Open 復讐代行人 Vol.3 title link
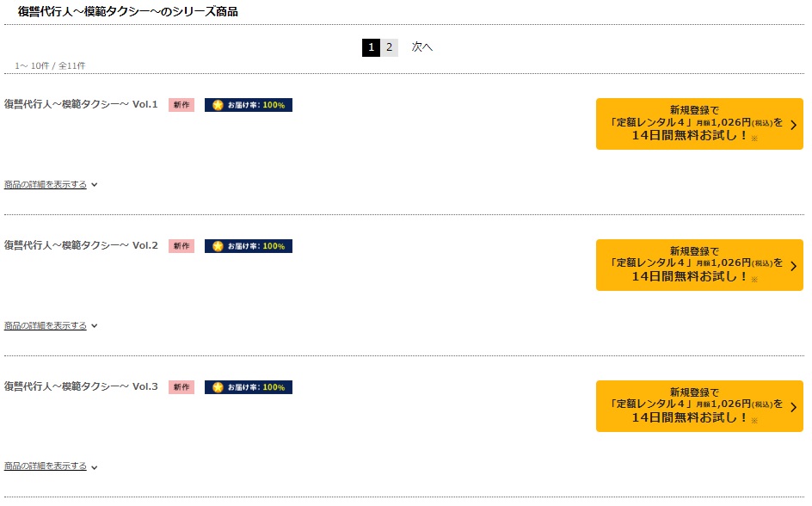812x506 pixels. 81,386
